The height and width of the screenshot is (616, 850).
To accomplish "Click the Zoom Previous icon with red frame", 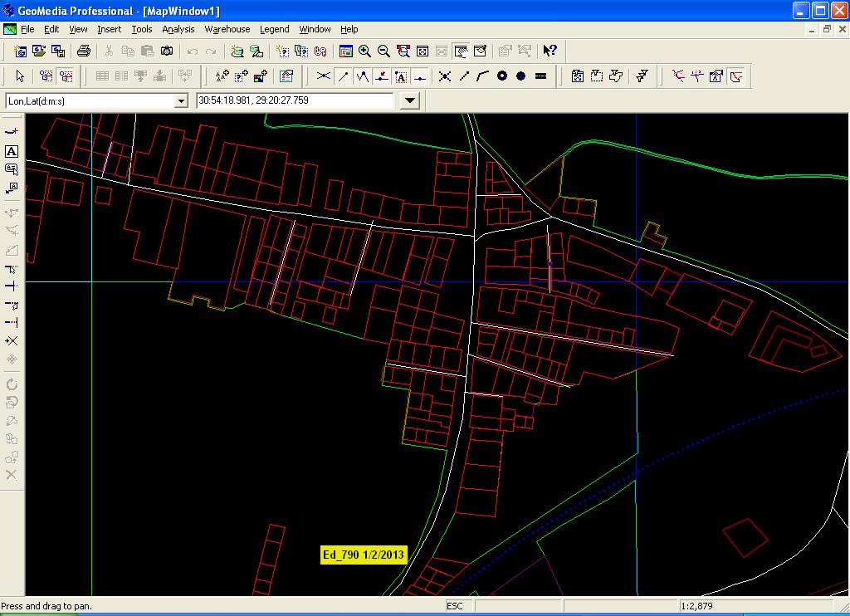I will pyautogui.click(x=403, y=51).
